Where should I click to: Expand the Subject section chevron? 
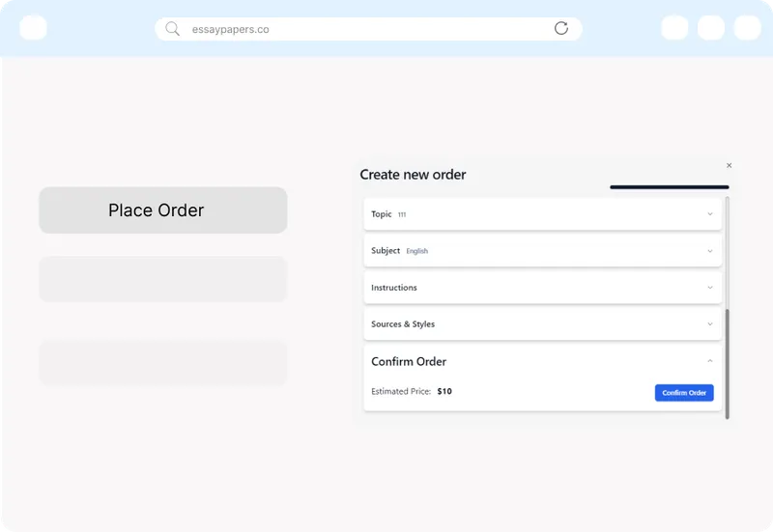[710, 251]
